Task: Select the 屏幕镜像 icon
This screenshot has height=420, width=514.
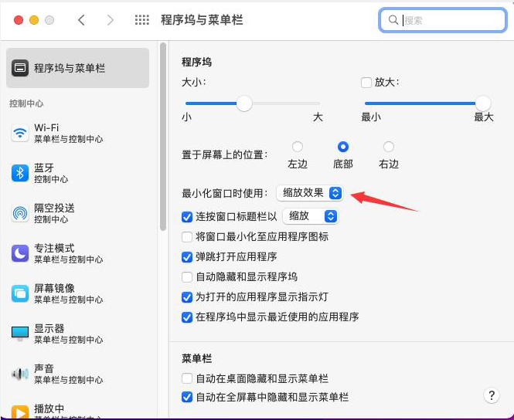Action: click(20, 293)
